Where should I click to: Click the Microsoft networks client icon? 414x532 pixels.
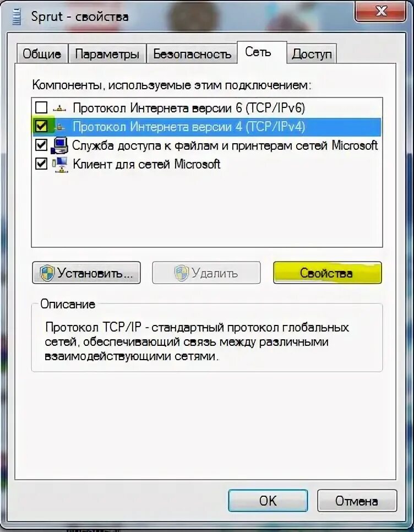[x=59, y=165]
